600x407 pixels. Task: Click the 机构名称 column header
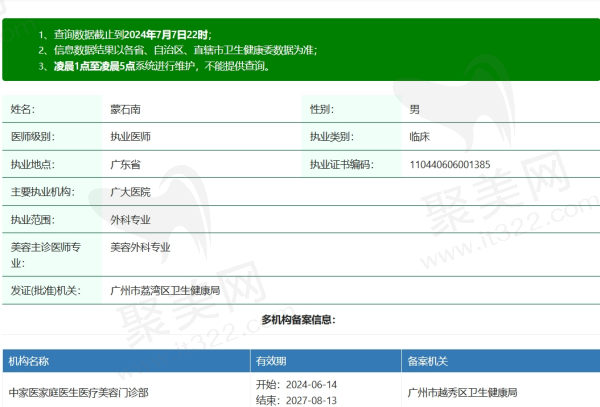coord(29,361)
